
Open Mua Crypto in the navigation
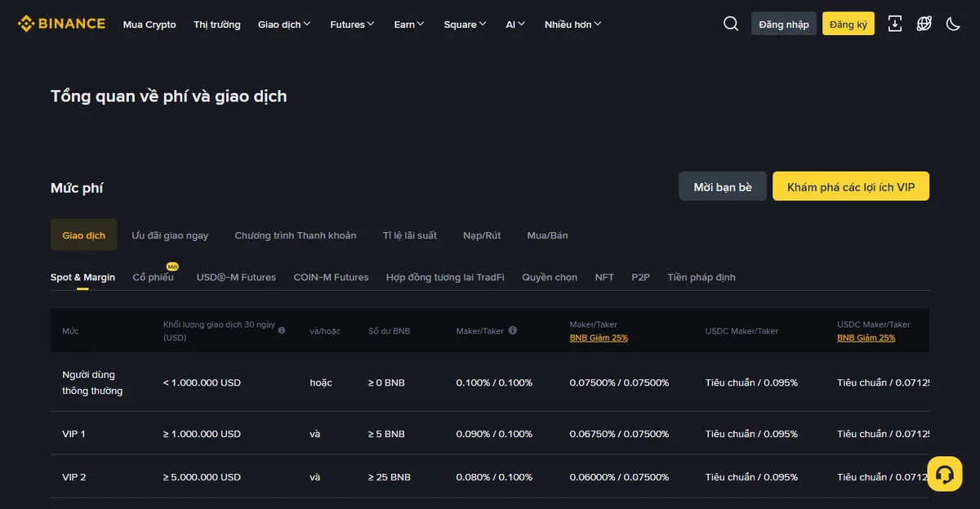coord(149,25)
